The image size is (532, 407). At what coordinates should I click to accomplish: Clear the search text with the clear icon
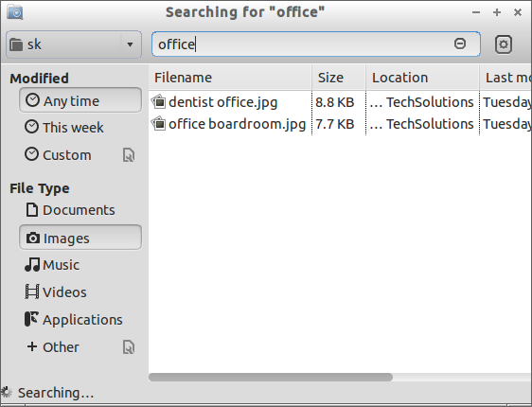(x=460, y=44)
